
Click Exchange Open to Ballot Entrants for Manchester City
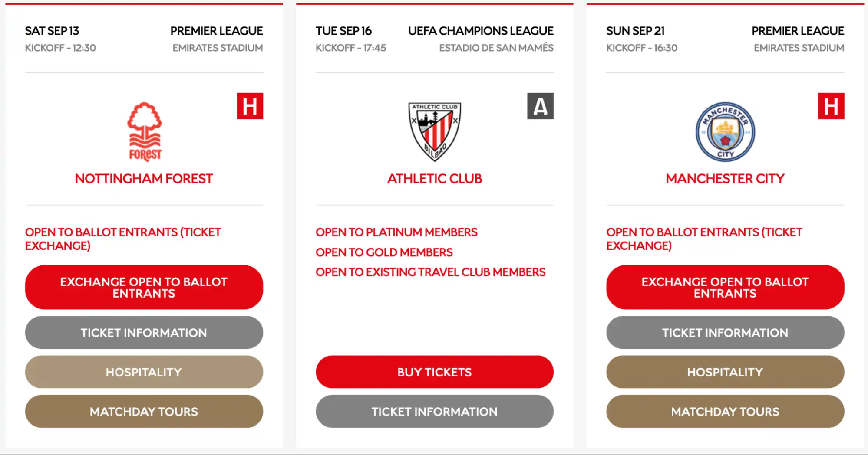[x=724, y=287]
